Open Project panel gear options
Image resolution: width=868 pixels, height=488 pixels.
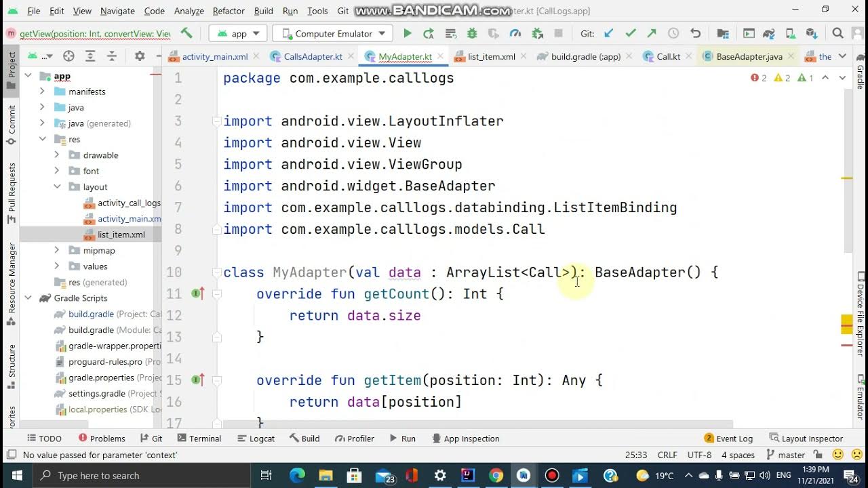coord(140,56)
